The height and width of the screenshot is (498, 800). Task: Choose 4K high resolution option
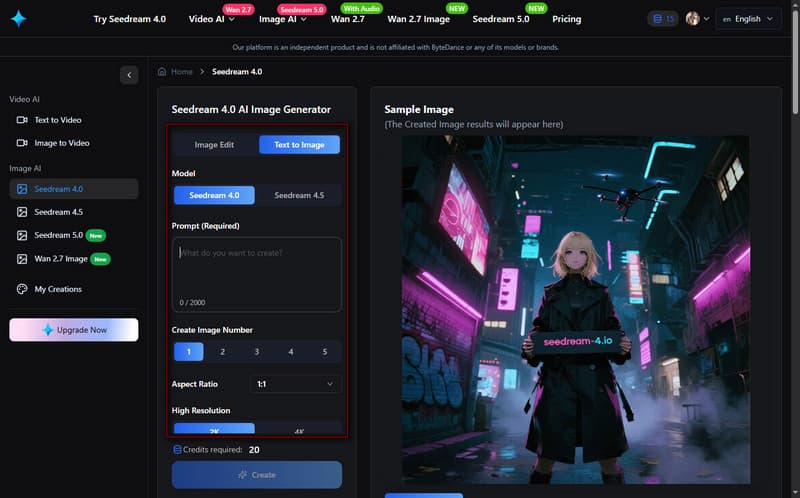[x=299, y=429]
